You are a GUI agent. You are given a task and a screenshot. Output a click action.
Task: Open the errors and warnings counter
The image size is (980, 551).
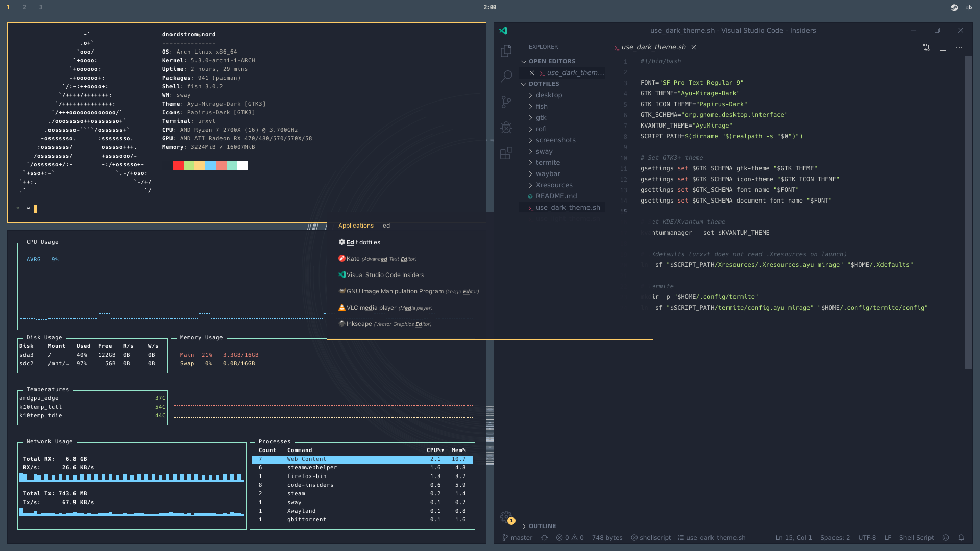point(570,538)
